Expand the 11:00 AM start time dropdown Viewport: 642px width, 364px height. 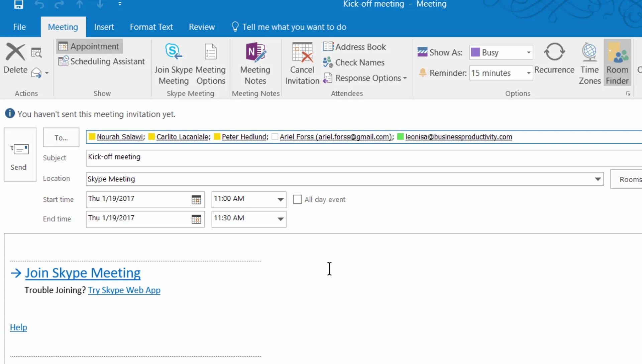point(281,200)
